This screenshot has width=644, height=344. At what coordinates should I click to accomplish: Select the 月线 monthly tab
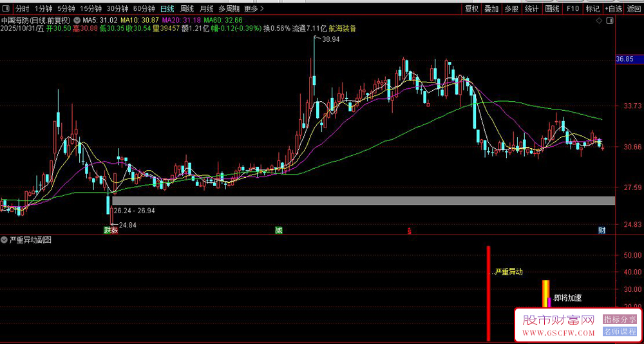(207, 8)
